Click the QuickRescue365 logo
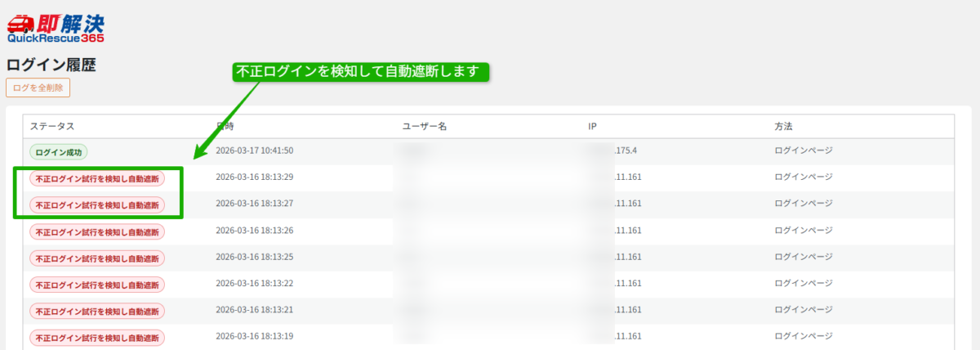Viewport: 980px width, 350px height. coord(56,29)
